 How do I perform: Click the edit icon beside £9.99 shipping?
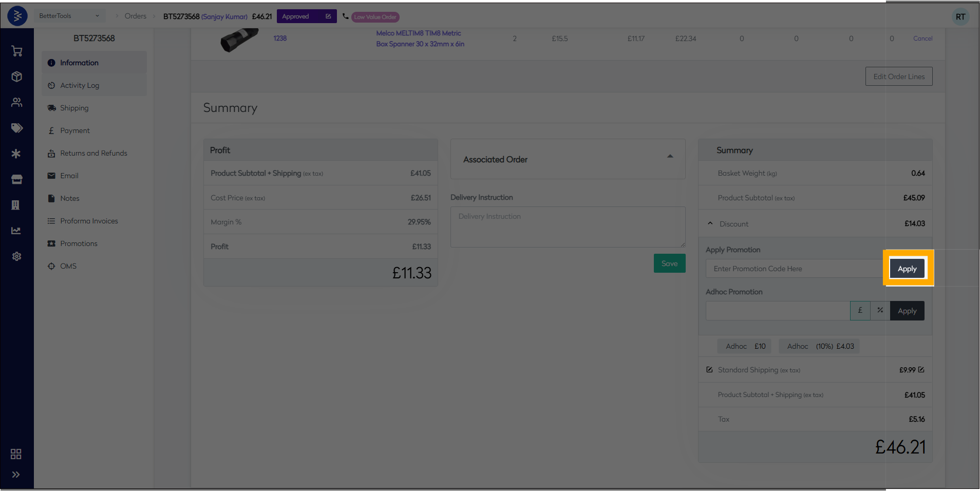(x=921, y=370)
